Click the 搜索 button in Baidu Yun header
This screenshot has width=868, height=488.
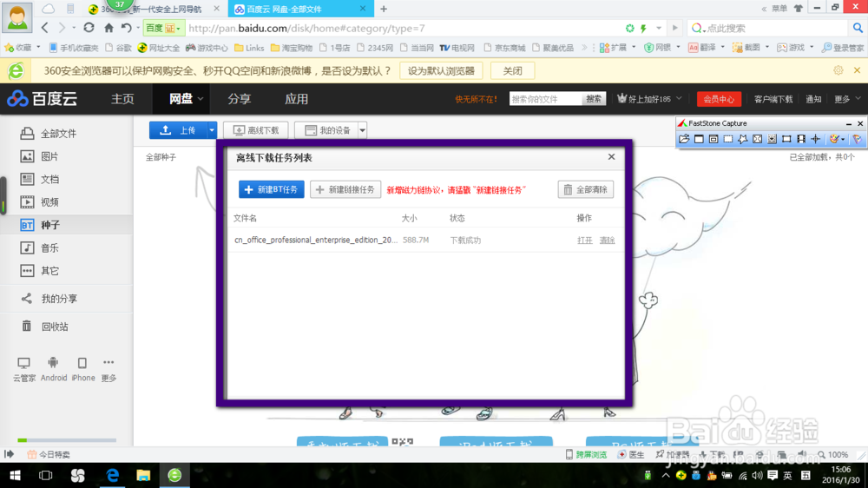[x=594, y=99]
